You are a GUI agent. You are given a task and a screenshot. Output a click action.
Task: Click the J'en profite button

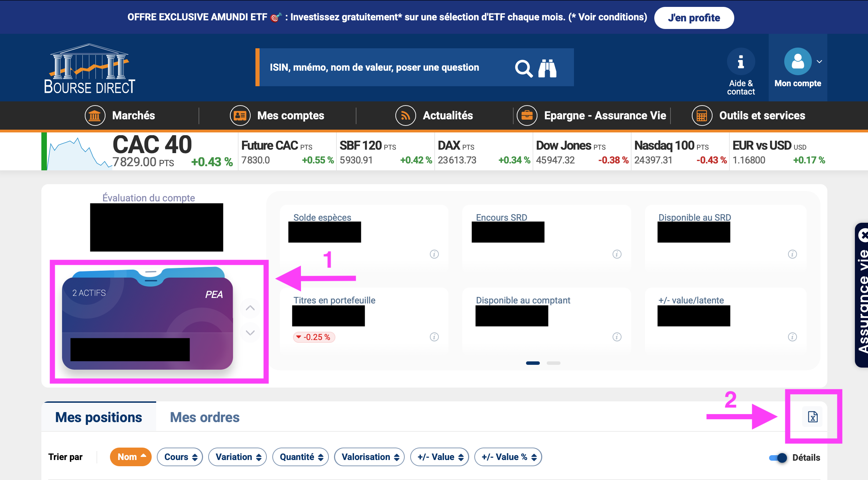[694, 18]
